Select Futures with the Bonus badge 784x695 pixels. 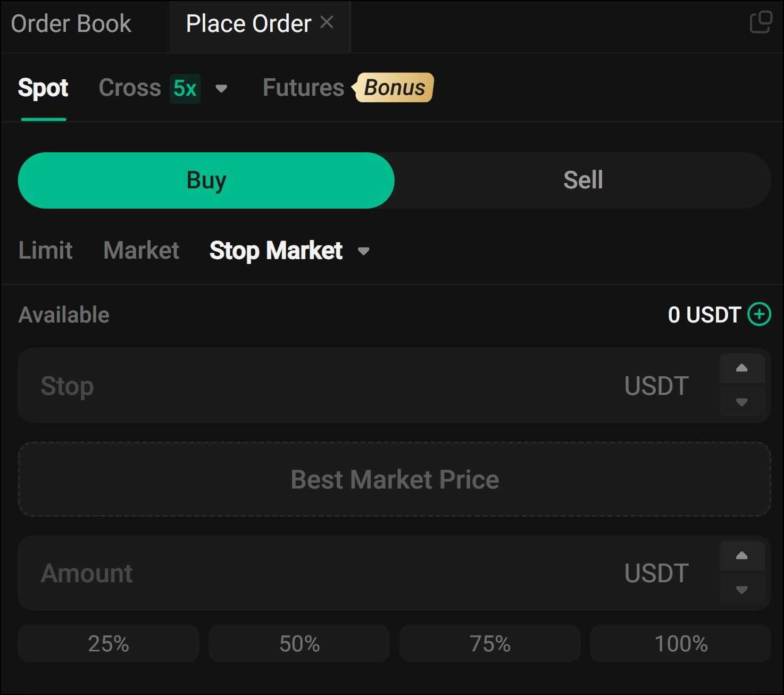[303, 88]
